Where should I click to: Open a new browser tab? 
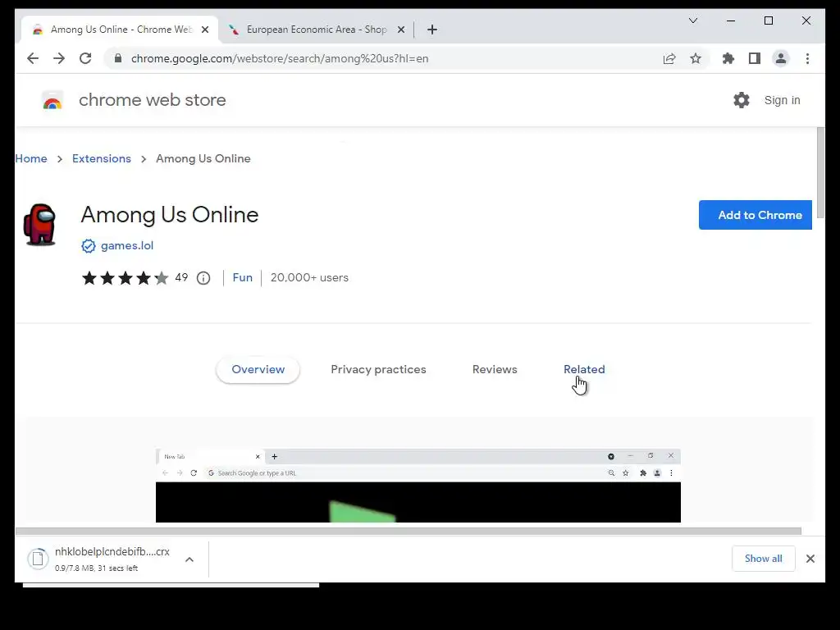click(x=432, y=30)
